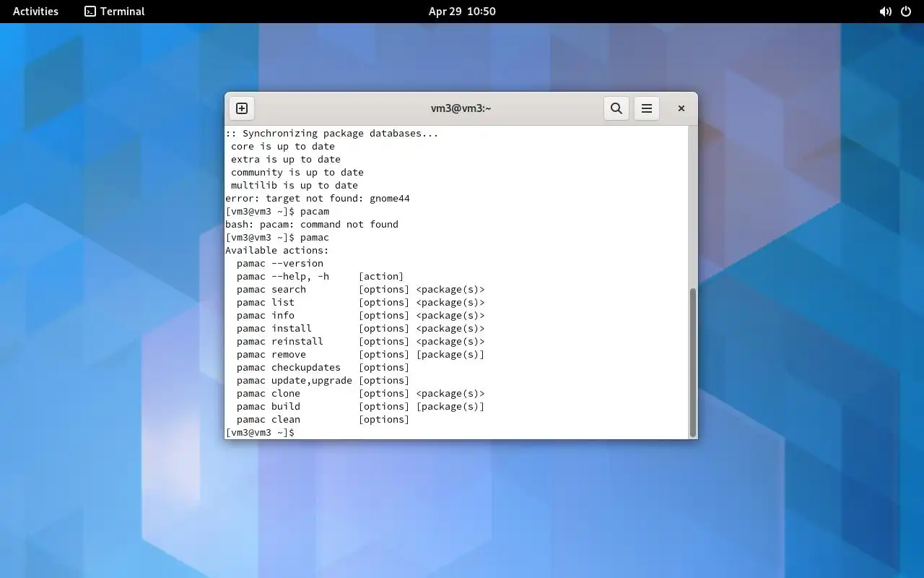Open the terminal hamburger menu
Viewport: 924px width, 578px height.
647,108
